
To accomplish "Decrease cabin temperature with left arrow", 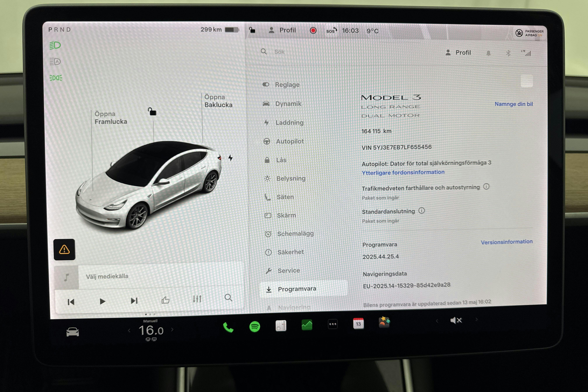I will [129, 330].
